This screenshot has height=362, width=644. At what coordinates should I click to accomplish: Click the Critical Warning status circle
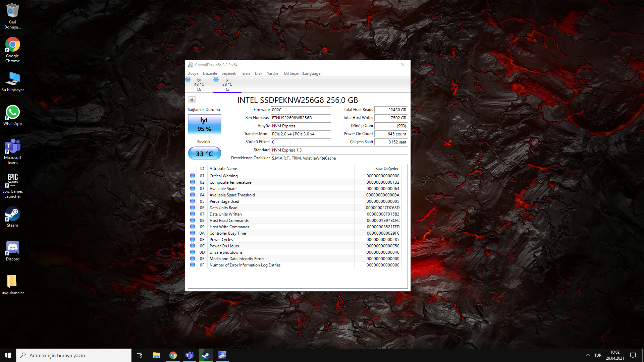(193, 176)
